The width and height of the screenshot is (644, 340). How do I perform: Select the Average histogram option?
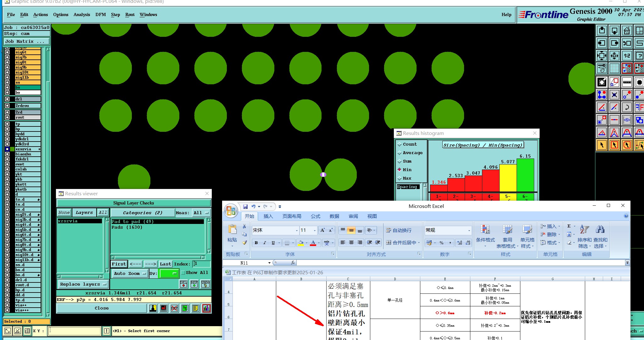click(400, 153)
